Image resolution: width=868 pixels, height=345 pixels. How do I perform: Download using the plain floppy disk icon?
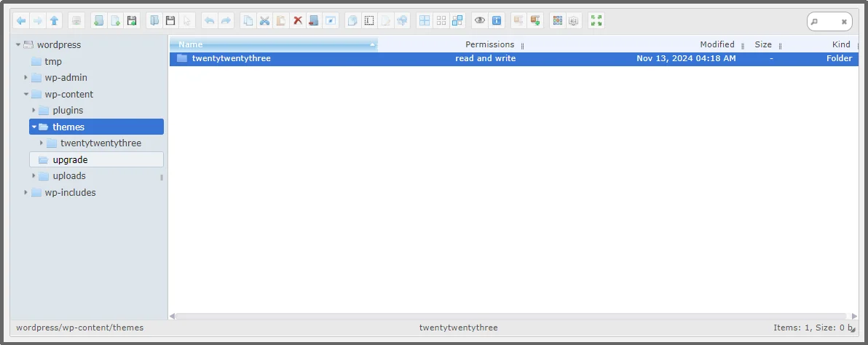pyautogui.click(x=170, y=21)
